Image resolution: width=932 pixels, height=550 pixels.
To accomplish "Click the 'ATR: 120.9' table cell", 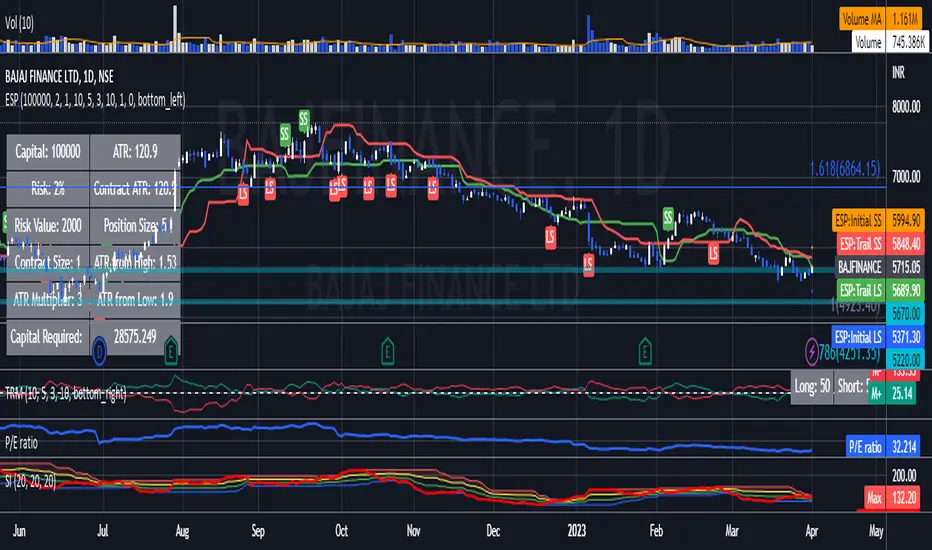I will pyautogui.click(x=135, y=152).
